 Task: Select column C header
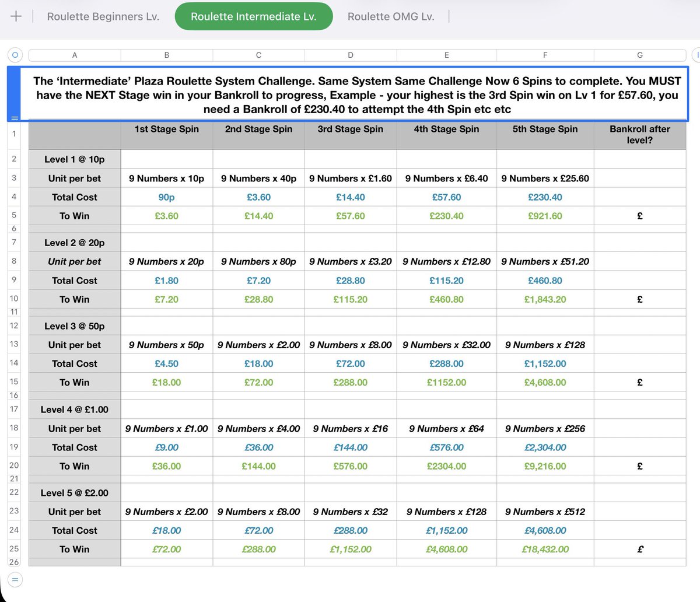[x=259, y=55]
